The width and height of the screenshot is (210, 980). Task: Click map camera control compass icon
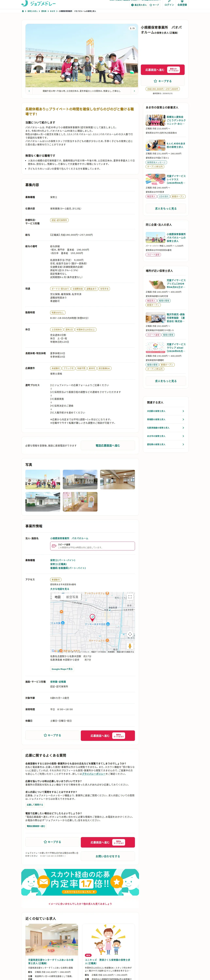pyautogui.click(x=130, y=634)
